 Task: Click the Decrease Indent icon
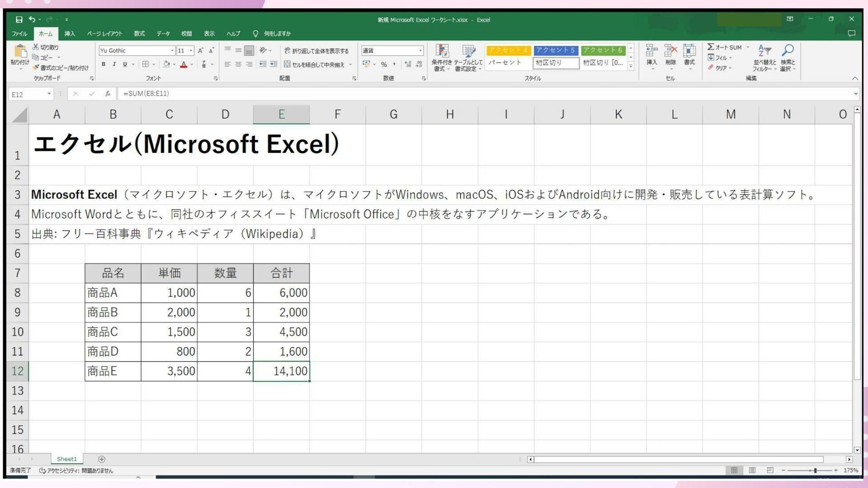click(x=263, y=64)
